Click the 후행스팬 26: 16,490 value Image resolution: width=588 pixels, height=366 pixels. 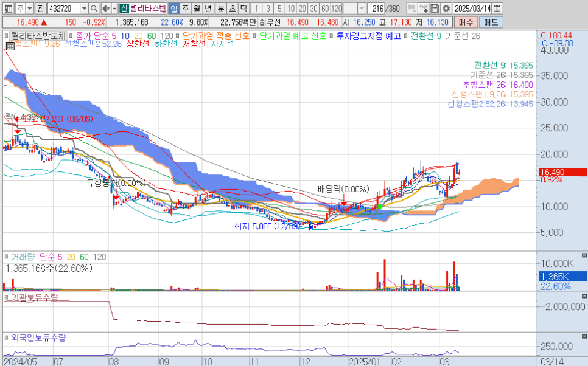click(498, 85)
